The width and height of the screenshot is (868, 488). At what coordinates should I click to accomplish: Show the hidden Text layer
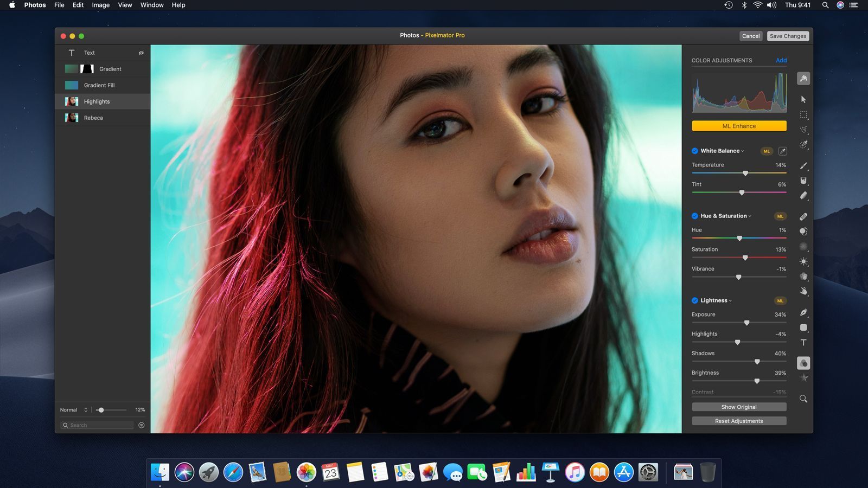tap(141, 53)
